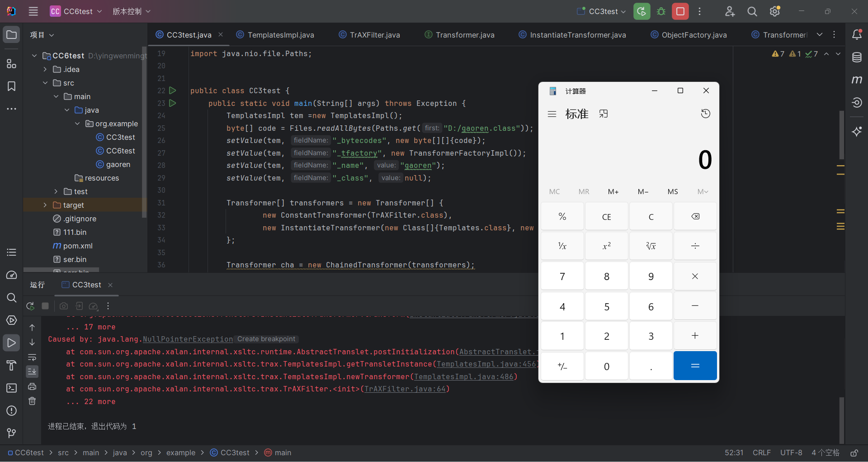Open the Terminal tool window
The width and height of the screenshot is (868, 462).
[12, 388]
